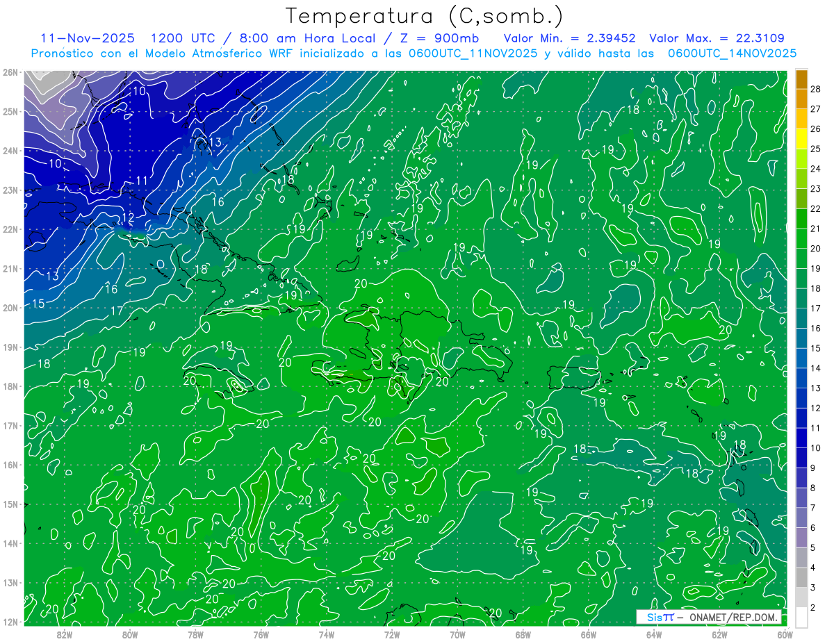Click the latitude axis label "19N"

(x=10, y=347)
